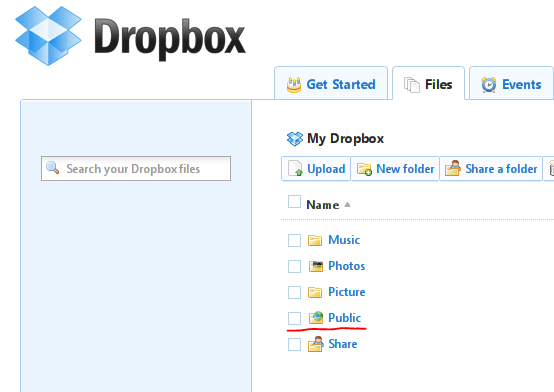Check the Photos folder checkbox
Viewport: 554px width, 392px height.
click(294, 266)
